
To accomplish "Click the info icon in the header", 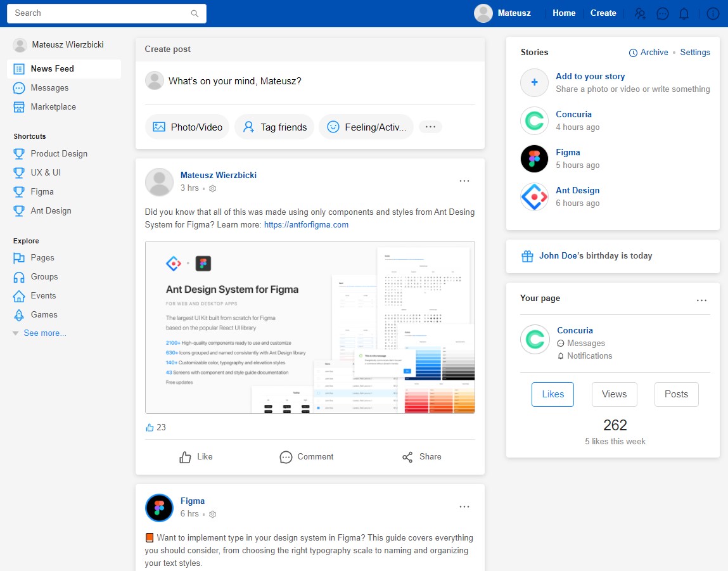I will point(713,13).
